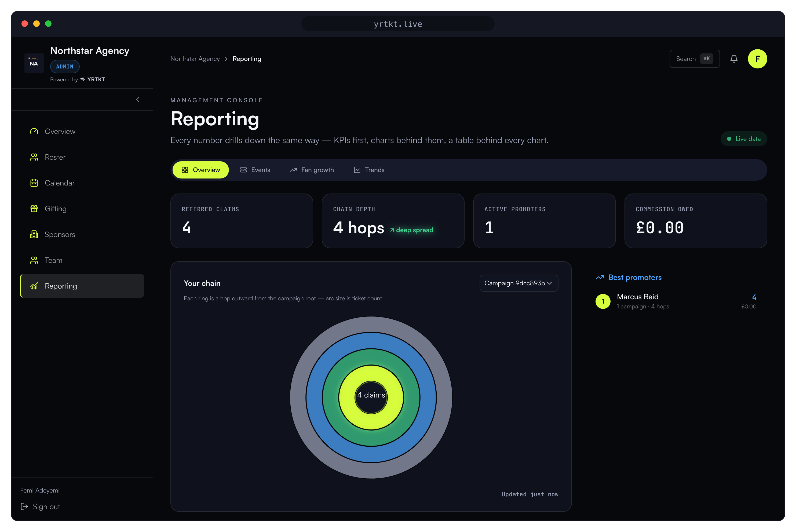Click the Overview gauge icon in sidebar
796x532 pixels.
(34, 131)
